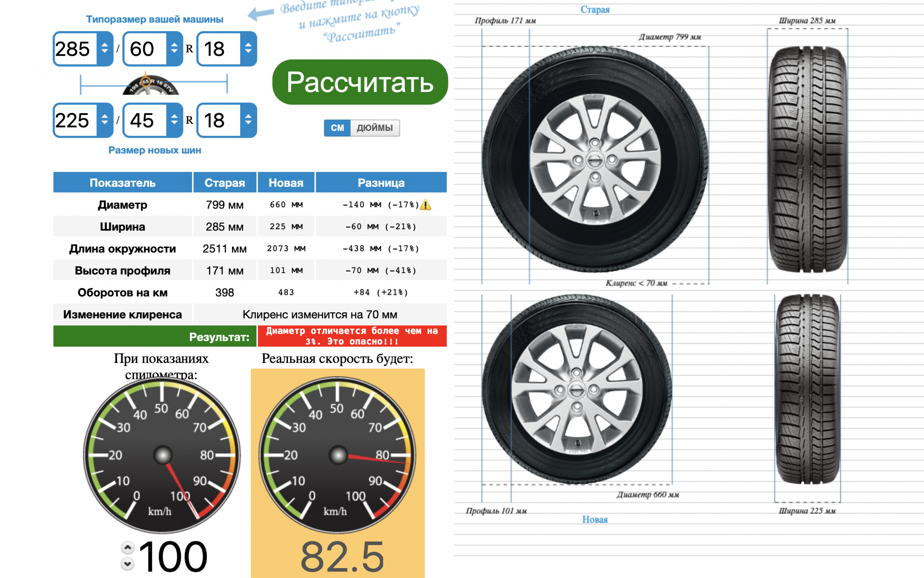The height and width of the screenshot is (578, 924).
Task: Click the new tire width 225 stepper
Action: (104, 120)
